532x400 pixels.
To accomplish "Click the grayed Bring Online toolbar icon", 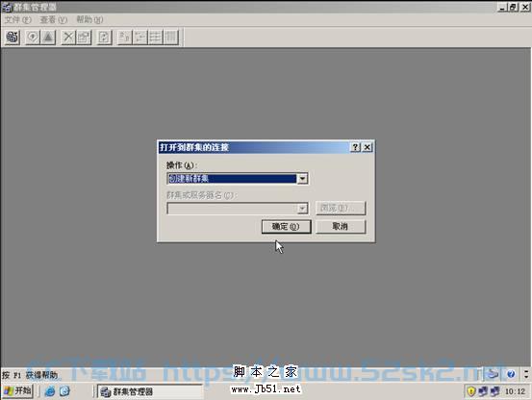I will pyautogui.click(x=33, y=37).
